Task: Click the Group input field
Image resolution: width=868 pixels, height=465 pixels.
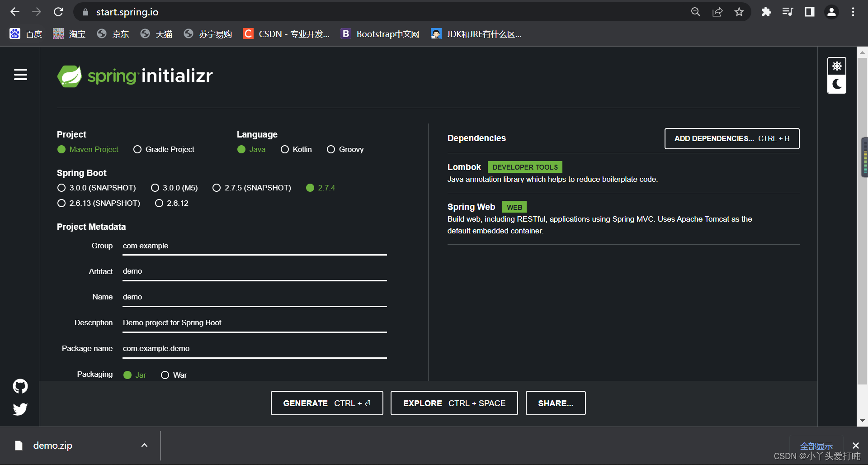Action: 255,246
